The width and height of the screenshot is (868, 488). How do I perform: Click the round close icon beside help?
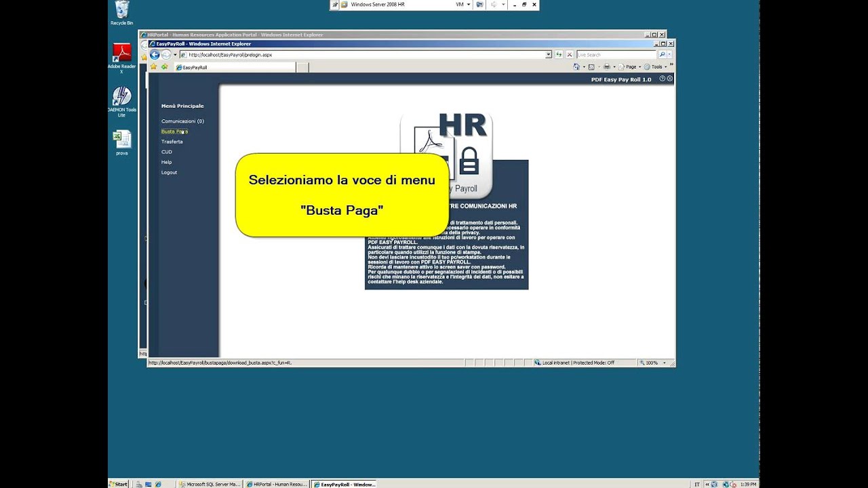[x=670, y=79]
